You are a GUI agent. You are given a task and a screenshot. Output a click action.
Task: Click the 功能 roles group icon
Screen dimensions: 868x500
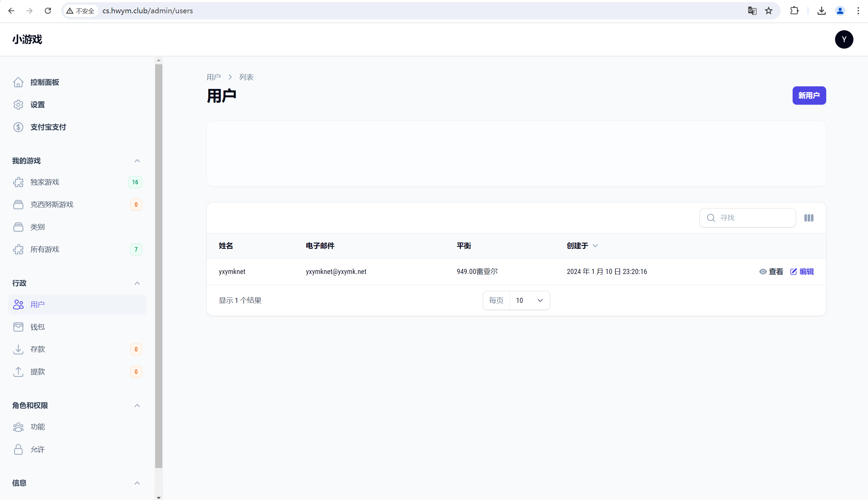18,427
